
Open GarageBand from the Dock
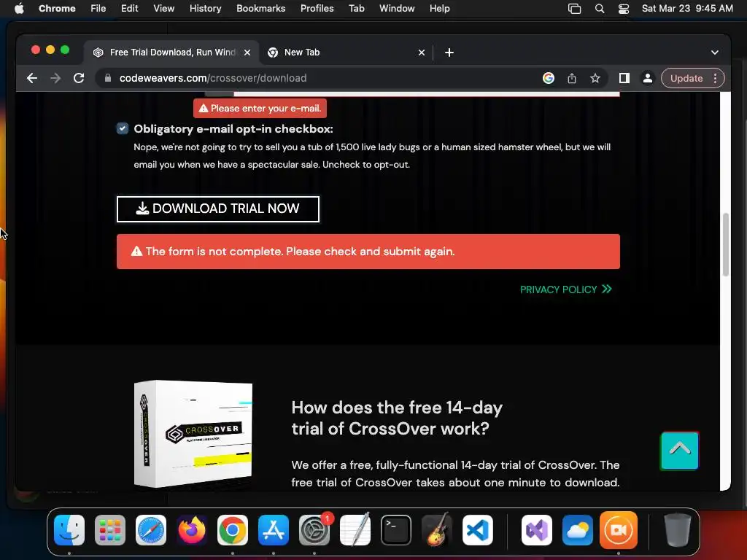437,530
